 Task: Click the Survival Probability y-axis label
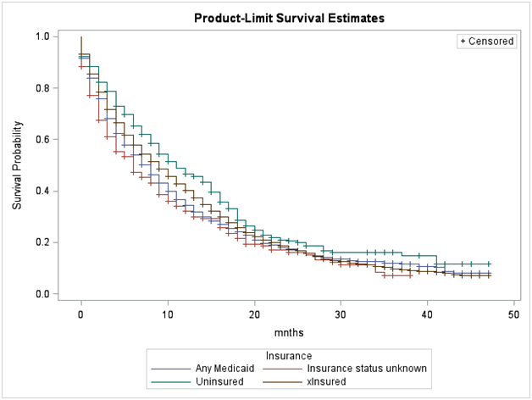(17, 165)
